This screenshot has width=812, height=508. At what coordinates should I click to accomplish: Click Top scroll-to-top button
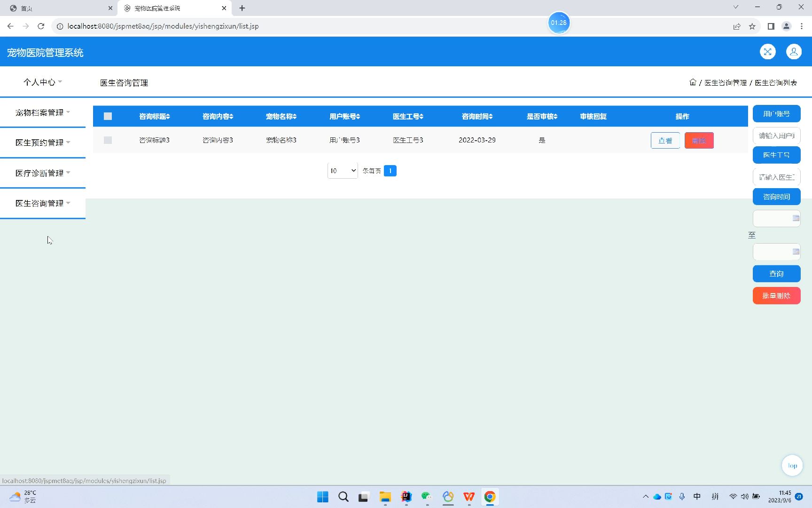coord(792,466)
